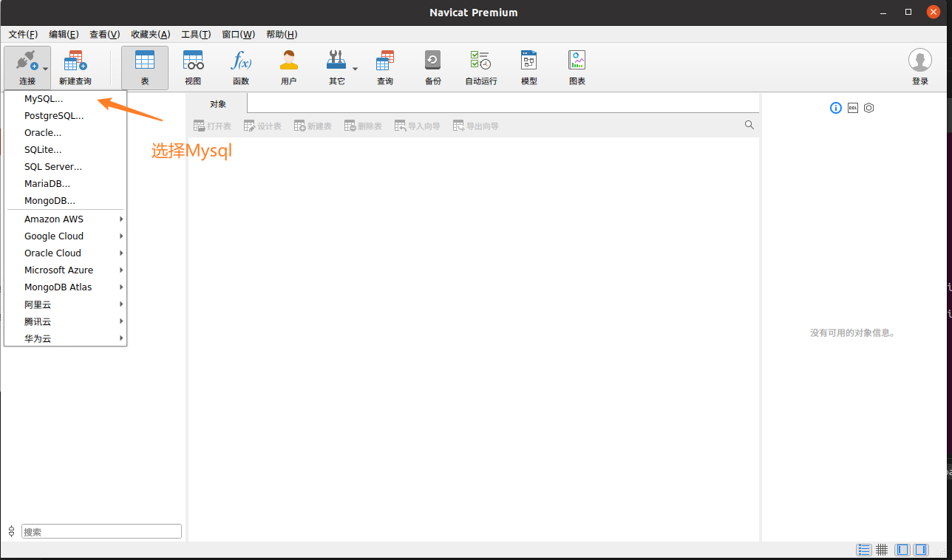The height and width of the screenshot is (560, 952).
Task: Click the hexagon icon in right panel
Action: [x=869, y=108]
